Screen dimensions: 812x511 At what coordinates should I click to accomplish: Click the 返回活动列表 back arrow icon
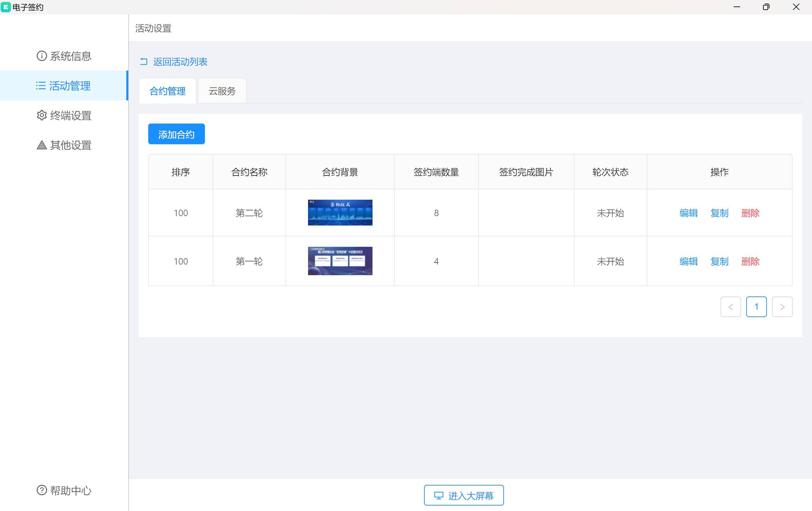coord(144,62)
